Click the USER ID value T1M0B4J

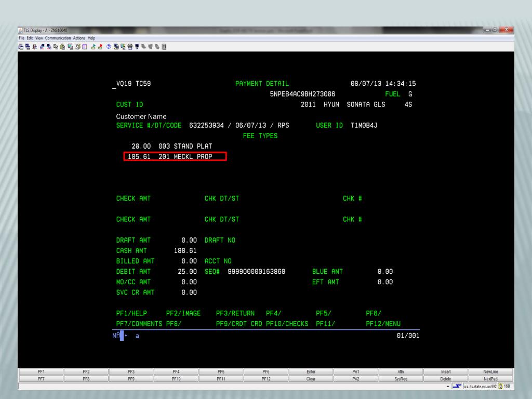(x=364, y=125)
